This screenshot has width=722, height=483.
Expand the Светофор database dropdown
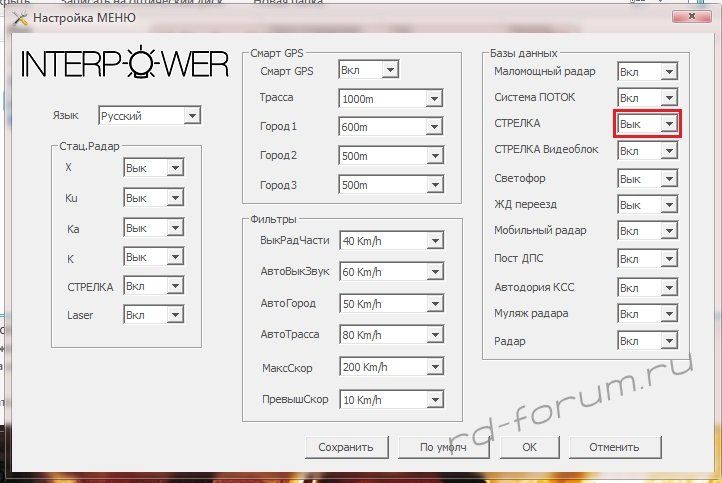[647, 178]
